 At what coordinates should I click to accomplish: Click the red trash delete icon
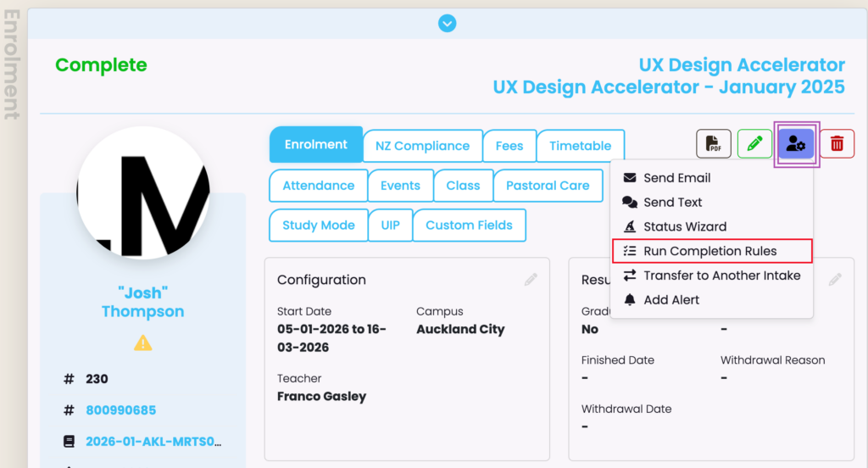[x=837, y=144]
